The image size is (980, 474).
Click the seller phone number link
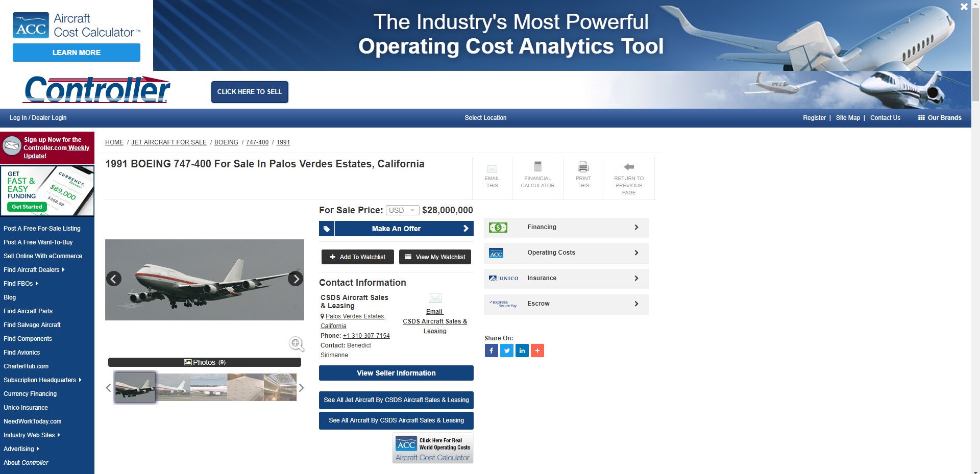[x=366, y=336]
